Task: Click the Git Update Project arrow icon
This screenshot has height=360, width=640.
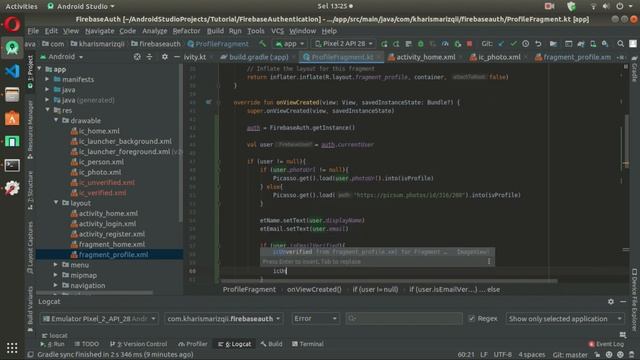Action: [501, 44]
